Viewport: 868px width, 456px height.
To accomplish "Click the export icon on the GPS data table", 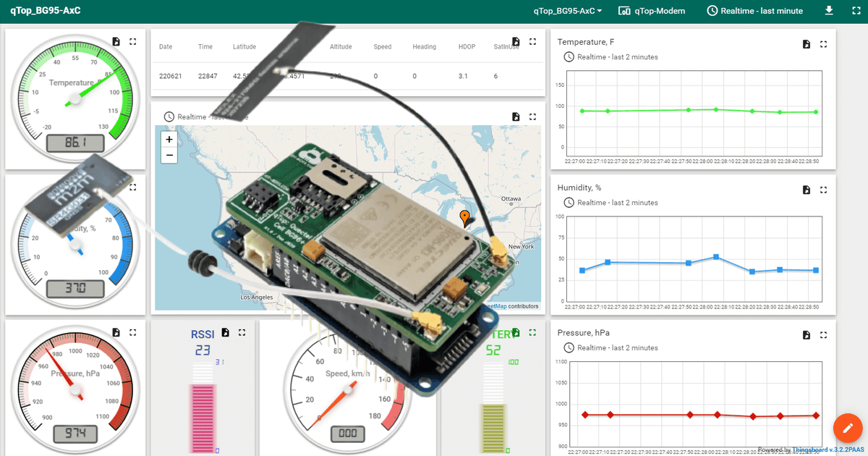I will 516,41.
